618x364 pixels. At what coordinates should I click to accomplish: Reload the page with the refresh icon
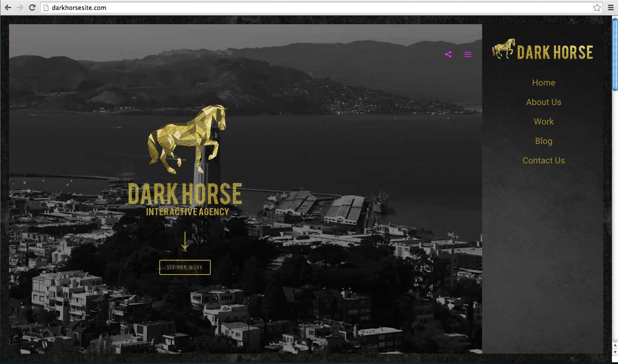click(32, 7)
